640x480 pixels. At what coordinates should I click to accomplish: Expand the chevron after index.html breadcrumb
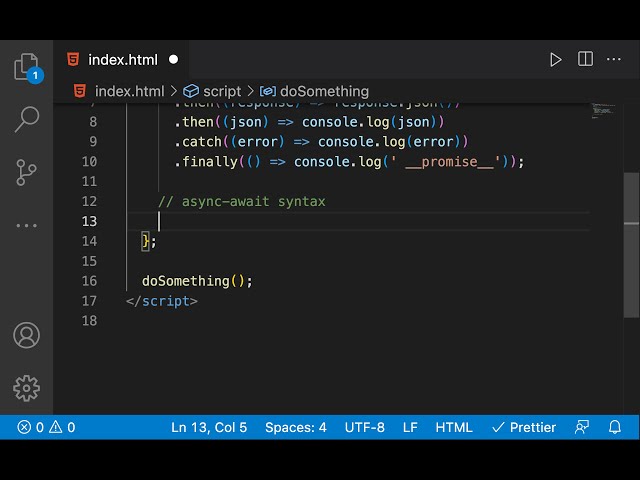[173, 91]
